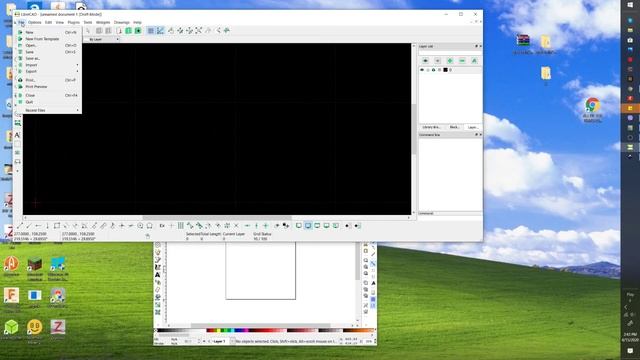Open the Google Chrome desktop shortcut
The width and height of the screenshot is (640, 360).
592,105
